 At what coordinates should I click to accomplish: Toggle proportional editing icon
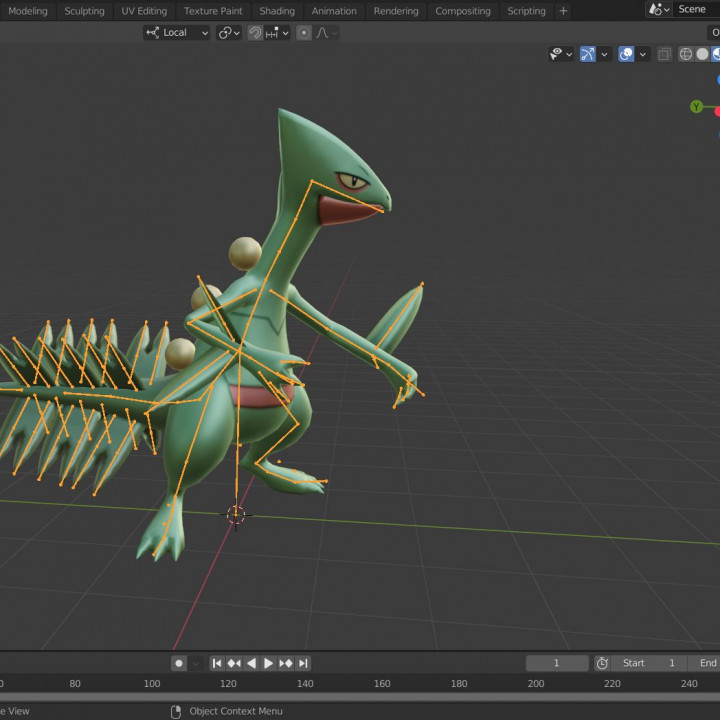tap(304, 32)
